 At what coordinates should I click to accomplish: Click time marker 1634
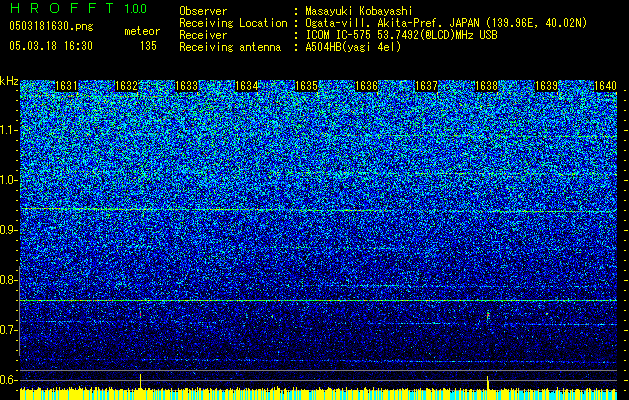coord(246,86)
